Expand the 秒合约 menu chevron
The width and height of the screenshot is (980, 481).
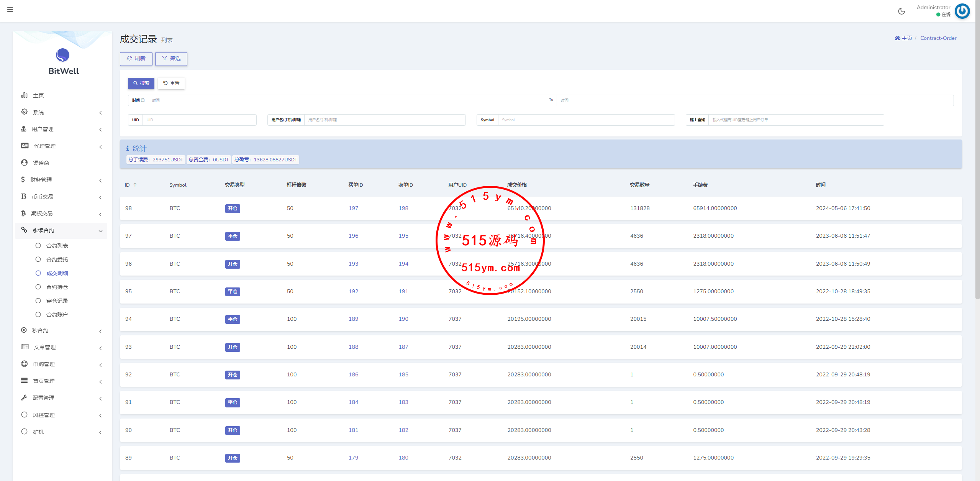point(100,331)
